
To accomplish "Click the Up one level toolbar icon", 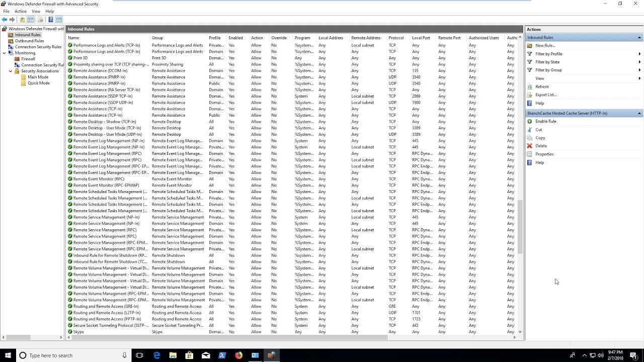I will tap(22, 20).
